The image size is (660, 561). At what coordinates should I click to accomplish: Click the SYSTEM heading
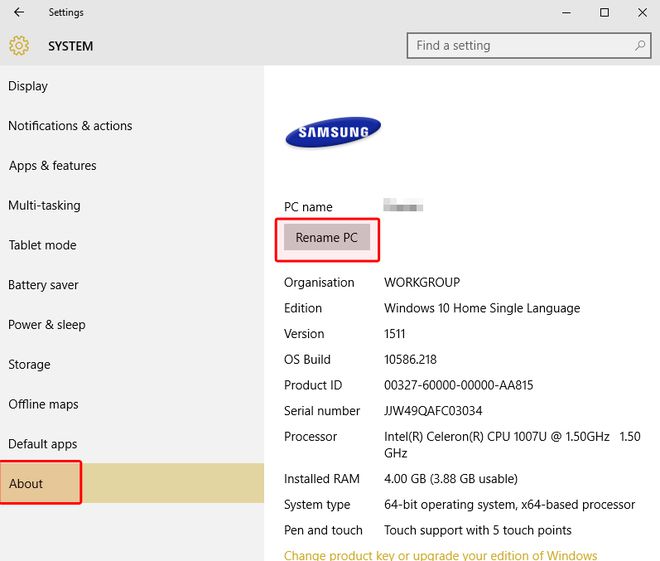click(70, 46)
